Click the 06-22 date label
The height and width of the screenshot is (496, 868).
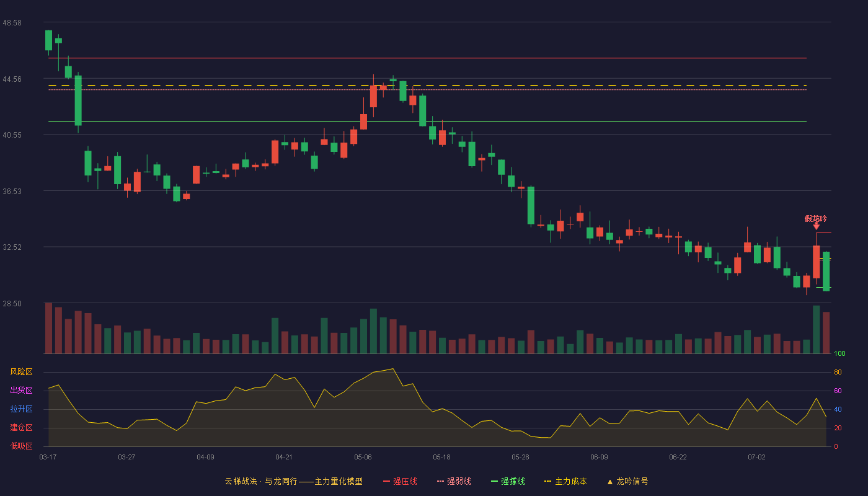tap(678, 457)
